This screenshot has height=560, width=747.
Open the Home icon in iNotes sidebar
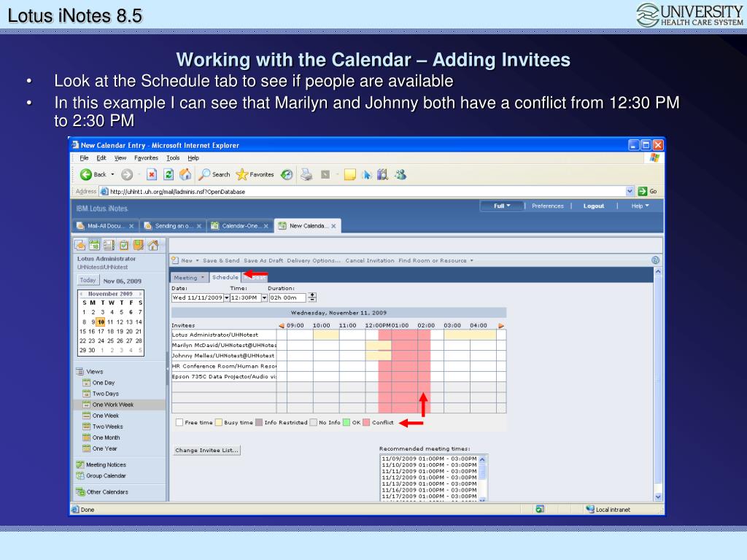pyautogui.click(x=153, y=245)
